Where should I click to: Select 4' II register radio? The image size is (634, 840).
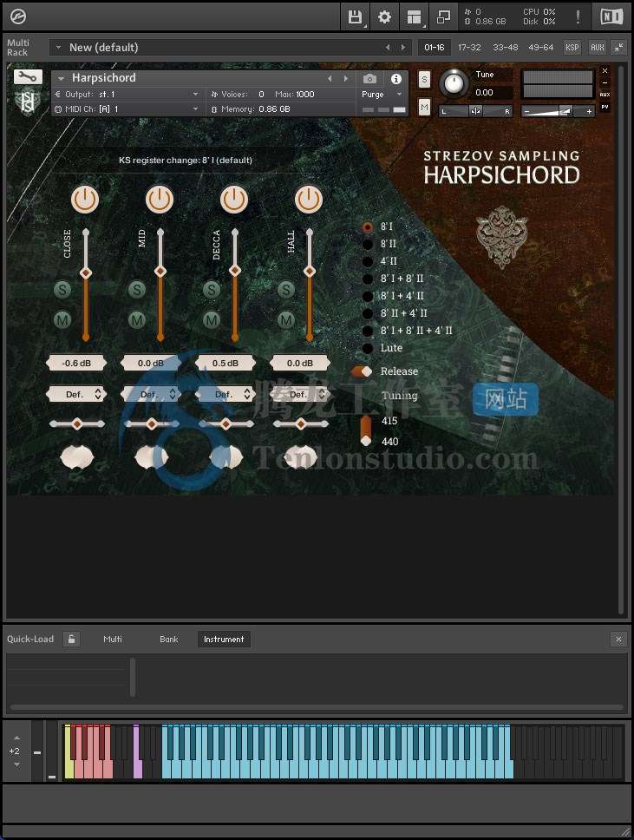tap(368, 261)
